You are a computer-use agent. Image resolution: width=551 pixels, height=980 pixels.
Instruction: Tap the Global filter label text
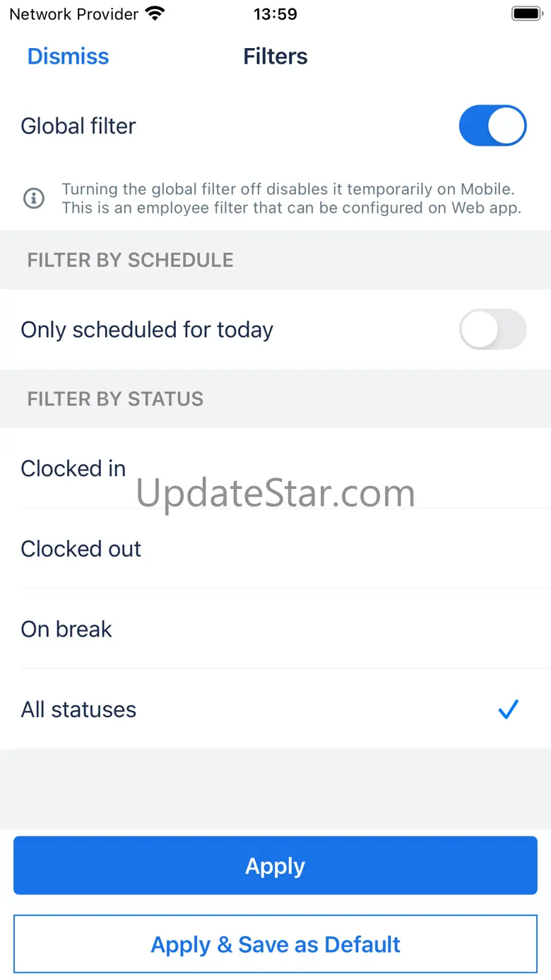[x=78, y=126]
